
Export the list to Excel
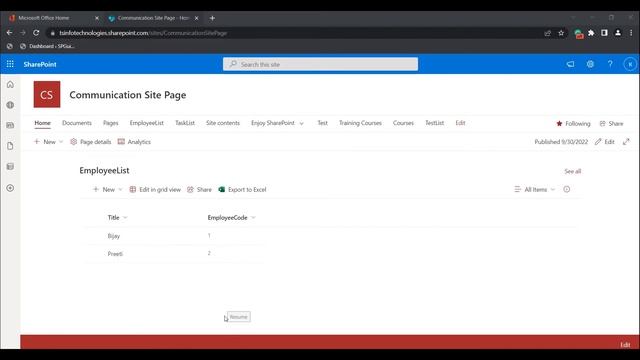(x=242, y=189)
